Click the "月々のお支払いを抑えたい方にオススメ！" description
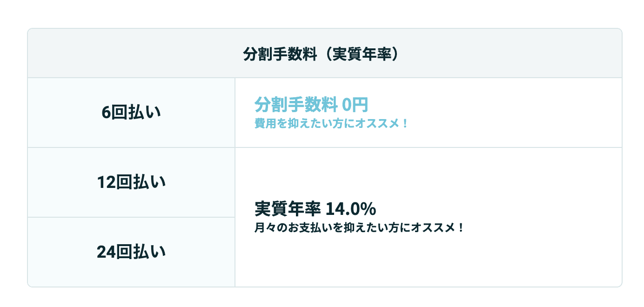This screenshot has width=644, height=307. [359, 228]
